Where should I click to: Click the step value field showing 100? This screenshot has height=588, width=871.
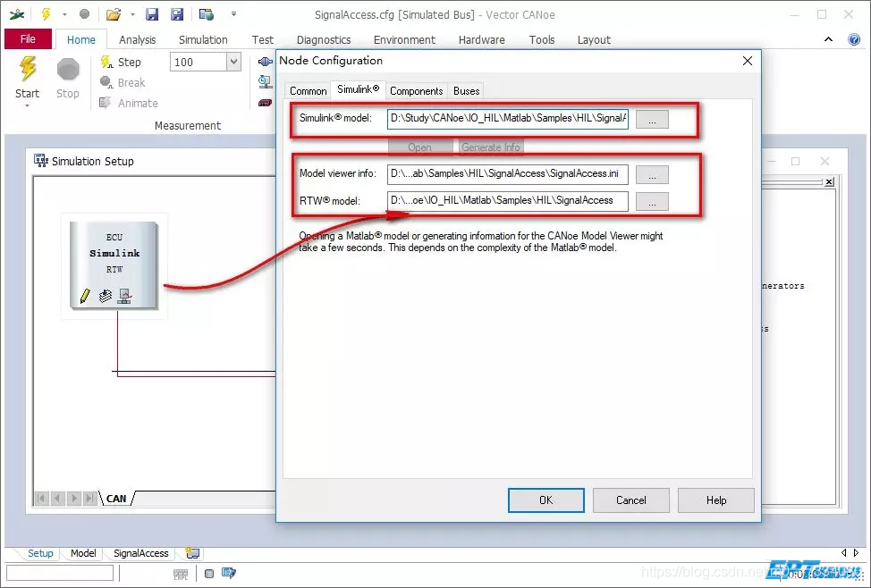tap(199, 62)
